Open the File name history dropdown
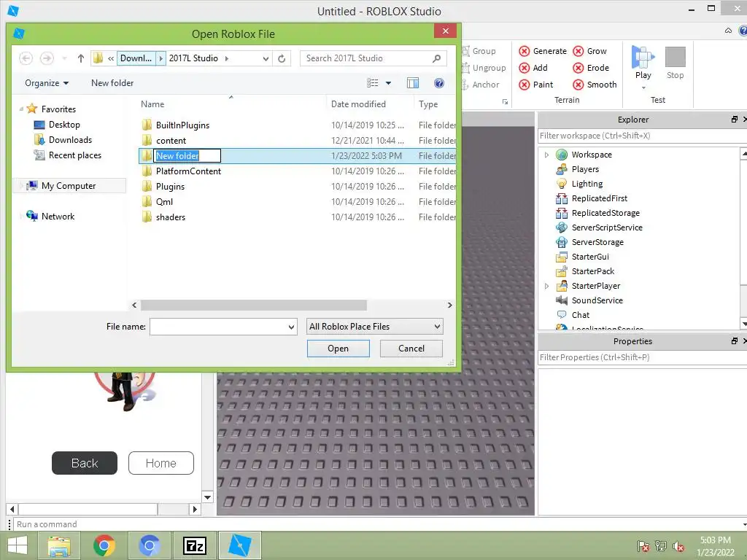This screenshot has width=747, height=560. pyautogui.click(x=291, y=327)
